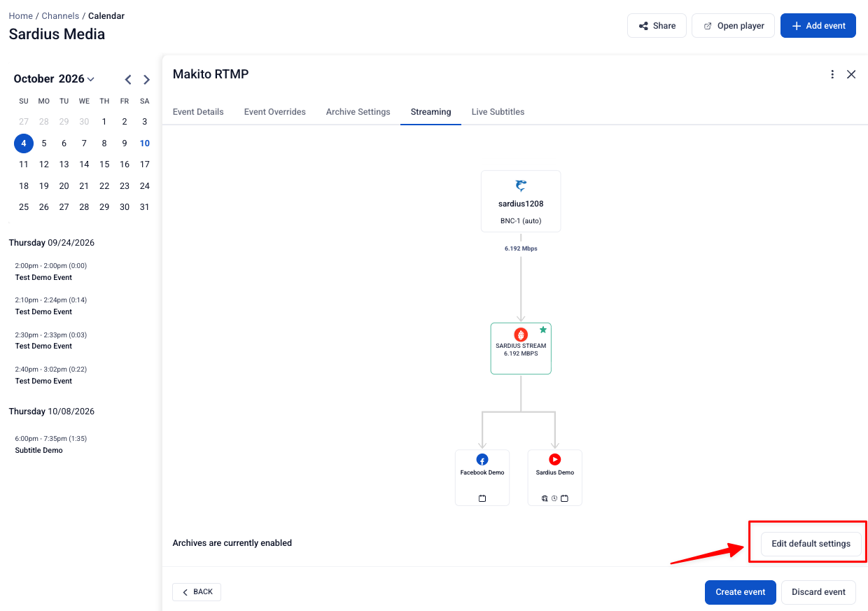
Task: Click the shark icon in the sardius1208 node
Action: 521,185
